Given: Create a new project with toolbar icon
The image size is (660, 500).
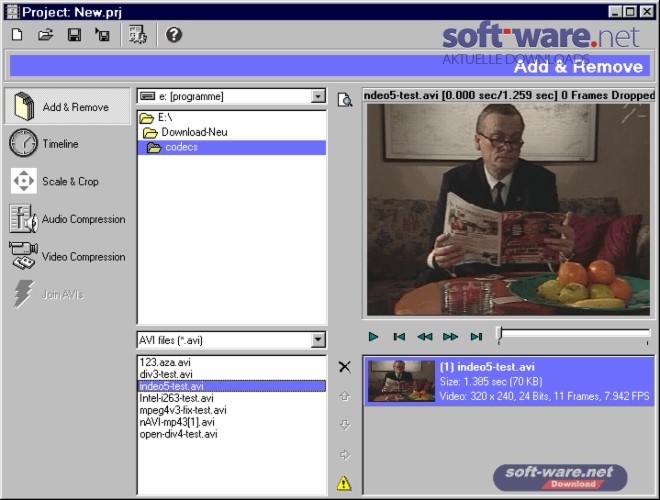Looking at the screenshot, I should (17, 35).
